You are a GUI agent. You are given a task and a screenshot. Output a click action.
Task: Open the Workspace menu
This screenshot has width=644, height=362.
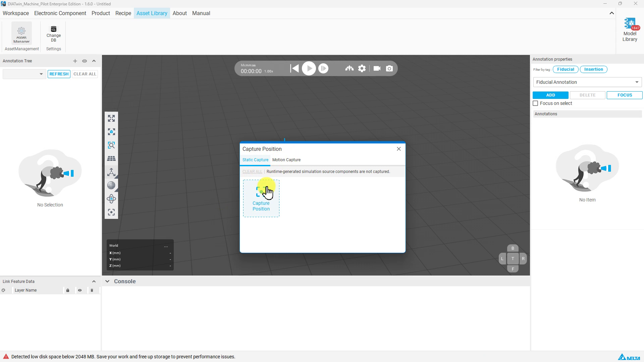tap(16, 13)
